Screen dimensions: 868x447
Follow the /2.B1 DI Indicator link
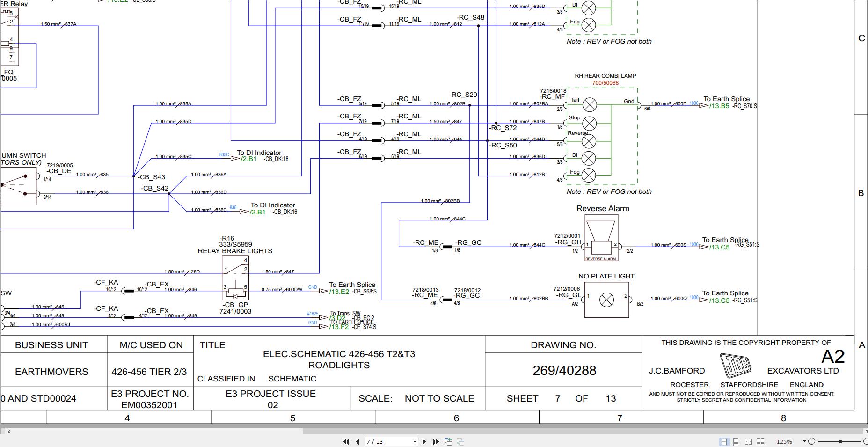click(248, 159)
